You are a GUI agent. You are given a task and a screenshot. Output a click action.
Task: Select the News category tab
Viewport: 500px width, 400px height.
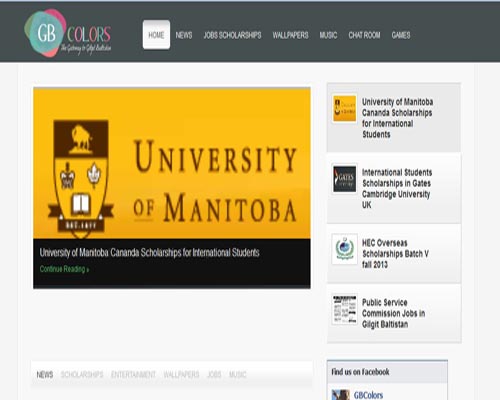pyautogui.click(x=45, y=375)
